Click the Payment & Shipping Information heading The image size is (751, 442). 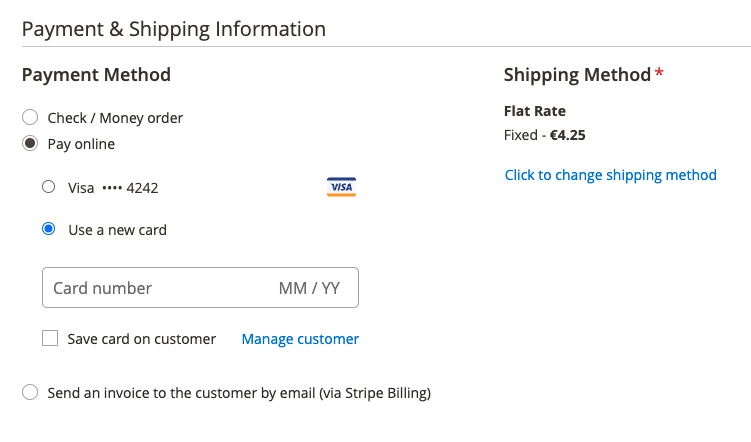tap(174, 29)
